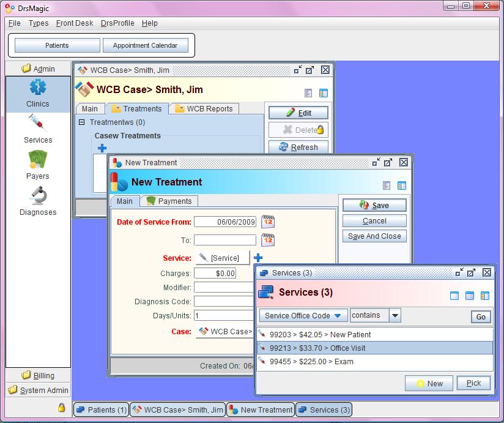Click the blue plus next to Service

coord(258,258)
